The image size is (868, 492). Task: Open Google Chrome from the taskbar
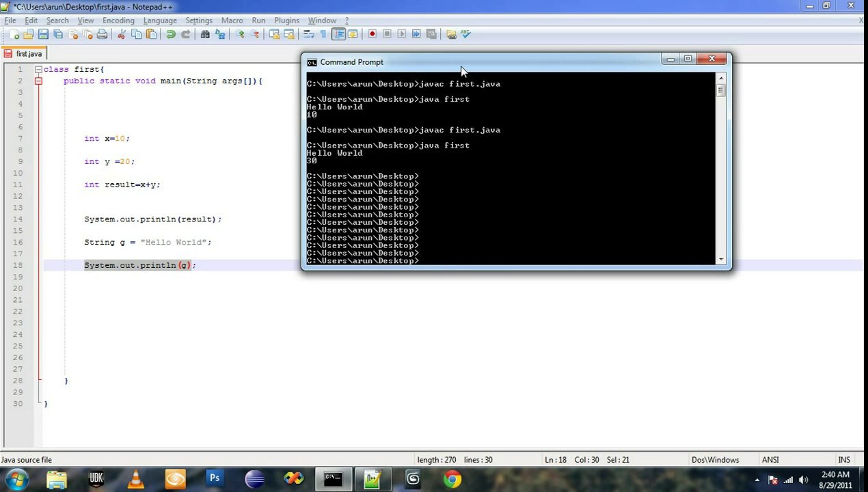tap(452, 479)
